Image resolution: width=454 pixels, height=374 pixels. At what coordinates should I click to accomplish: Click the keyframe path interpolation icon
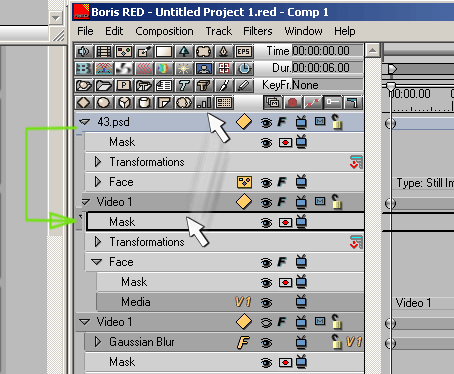tap(313, 102)
